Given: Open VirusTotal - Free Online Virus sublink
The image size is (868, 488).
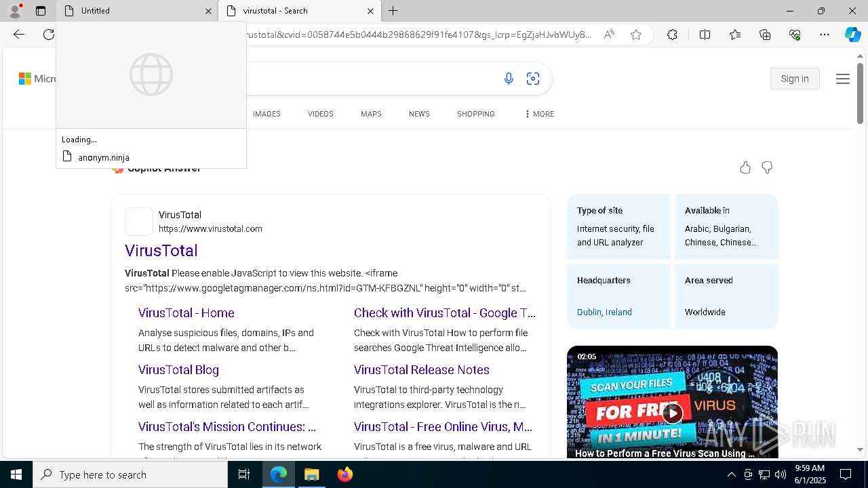Looking at the screenshot, I should point(443,426).
